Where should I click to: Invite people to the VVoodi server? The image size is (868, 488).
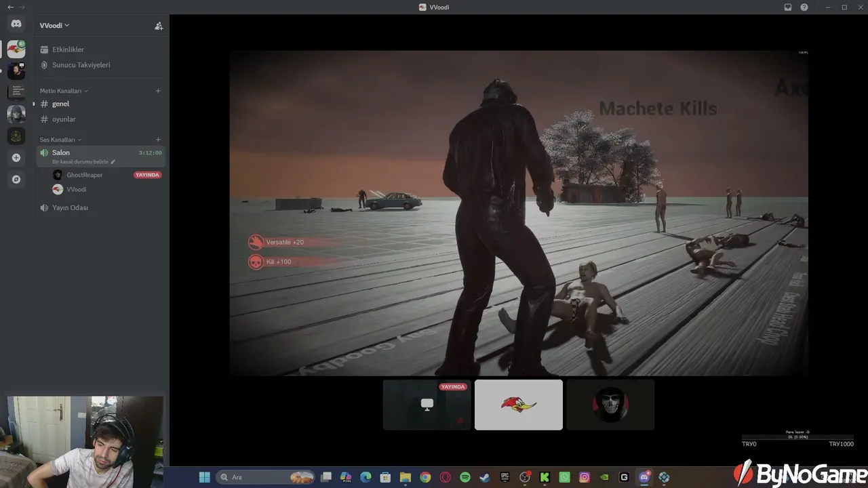coord(159,26)
